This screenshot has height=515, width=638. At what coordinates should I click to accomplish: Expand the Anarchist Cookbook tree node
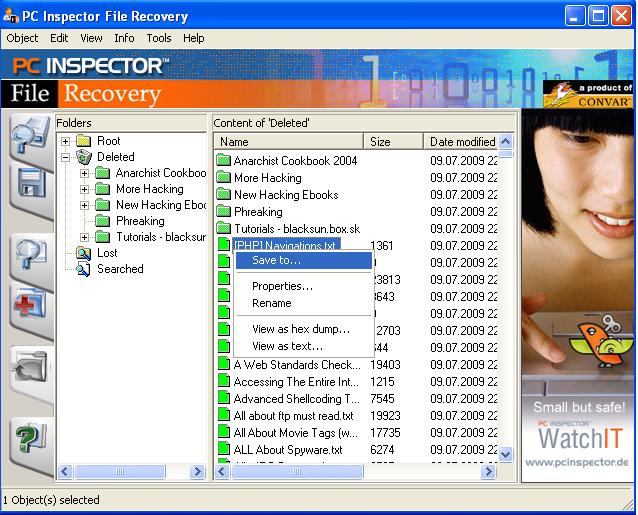click(x=84, y=173)
